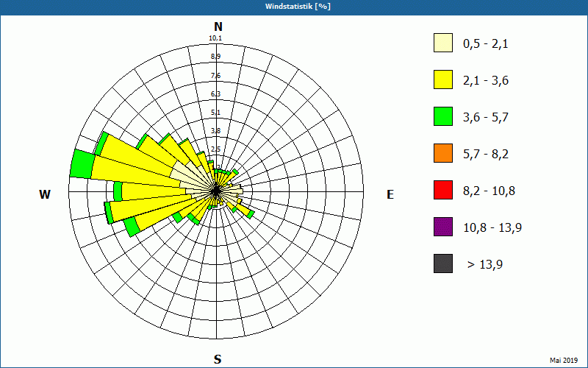Select the green 3,6 - 5,7 swatch

[443, 116]
